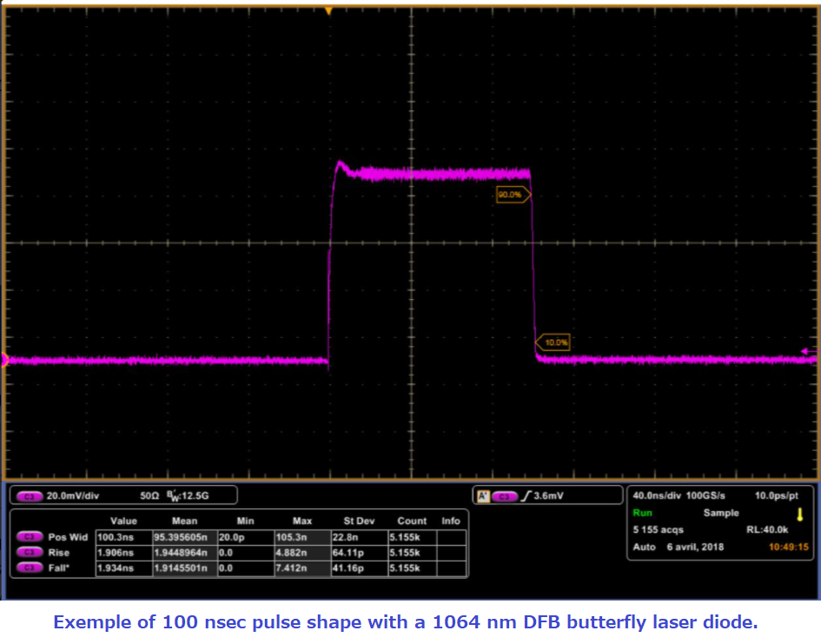Click the C1 badge in Pos Wid row
Image resolution: width=821 pixels, height=644 pixels.
[29, 537]
